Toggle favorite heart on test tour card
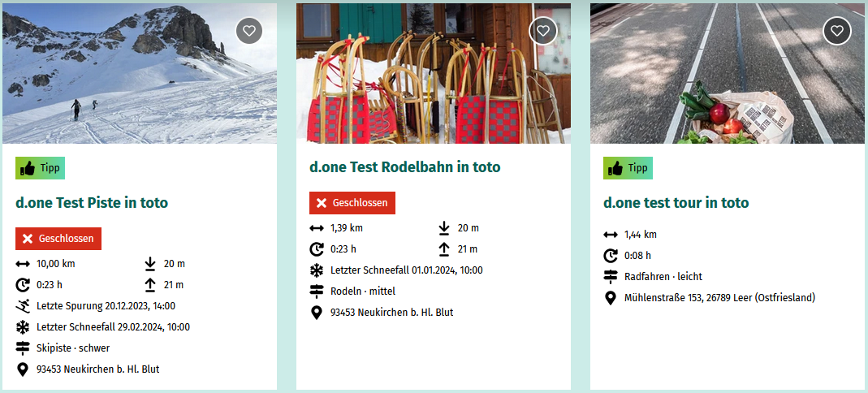The width and height of the screenshot is (868, 393). click(837, 31)
